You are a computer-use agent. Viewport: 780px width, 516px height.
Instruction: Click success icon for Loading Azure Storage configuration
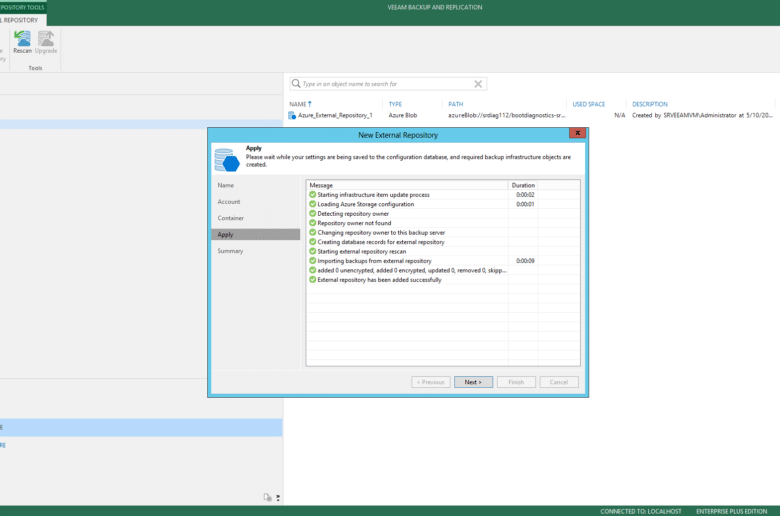[312, 204]
